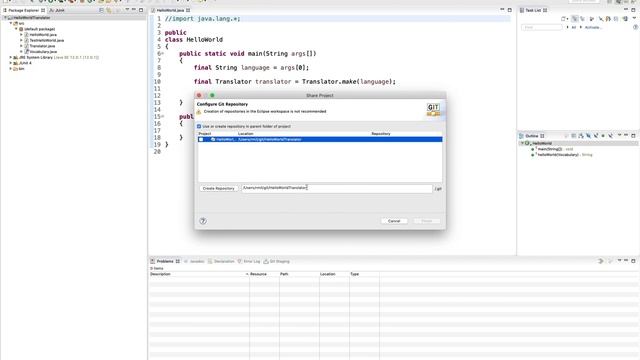Maximize the editor area

point(510,10)
